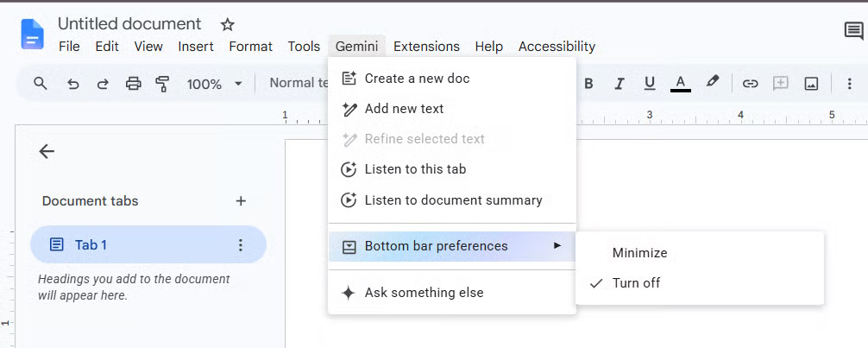Click inside the blank document page

(x=576, y=244)
